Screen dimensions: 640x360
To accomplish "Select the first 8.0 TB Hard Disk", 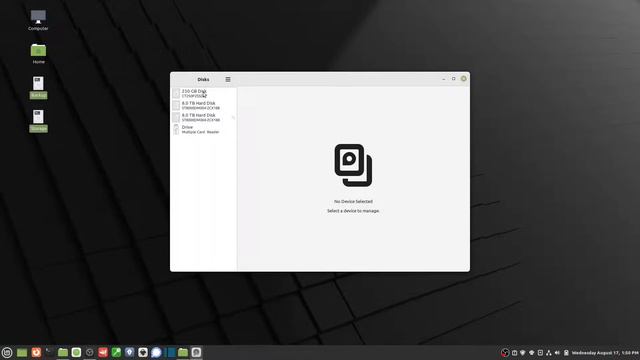I will click(204, 105).
